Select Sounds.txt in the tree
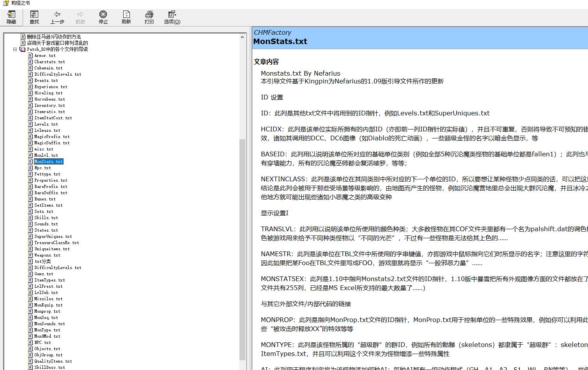This screenshot has height=370, width=588. (x=46, y=224)
